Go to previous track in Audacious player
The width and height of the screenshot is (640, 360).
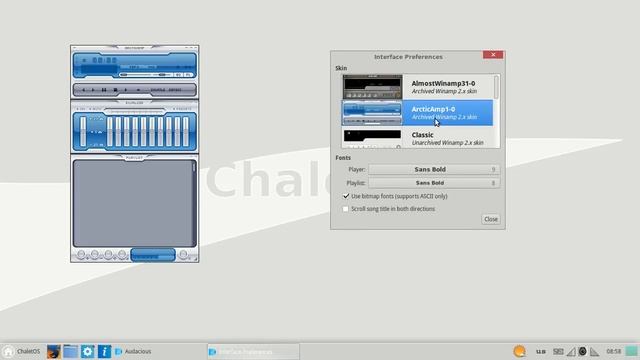coord(84,90)
